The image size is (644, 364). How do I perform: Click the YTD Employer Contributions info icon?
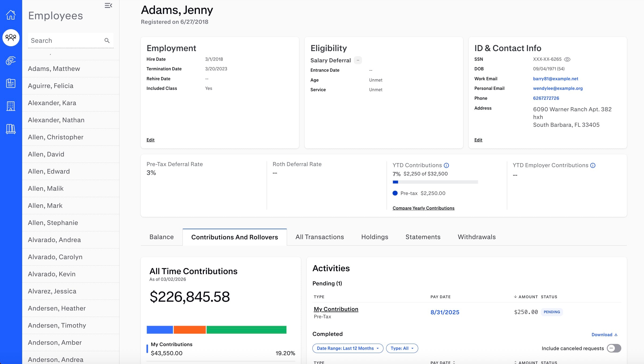pos(593,165)
